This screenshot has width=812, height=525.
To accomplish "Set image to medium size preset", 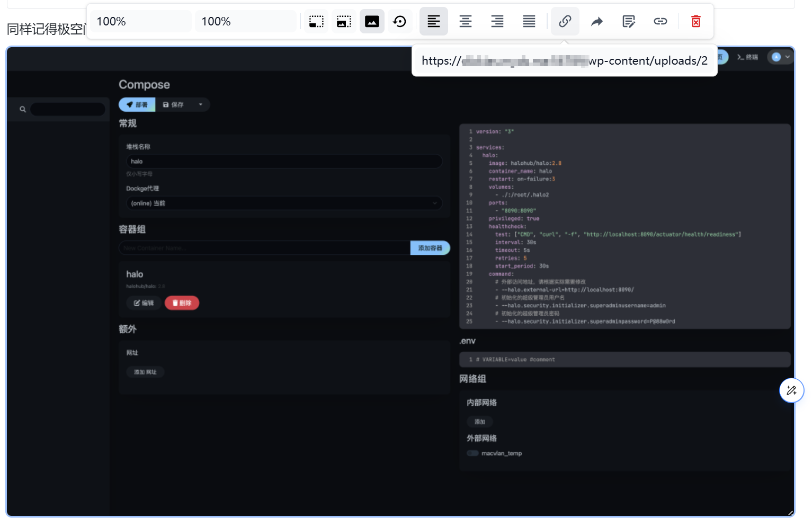I will pyautogui.click(x=344, y=22).
